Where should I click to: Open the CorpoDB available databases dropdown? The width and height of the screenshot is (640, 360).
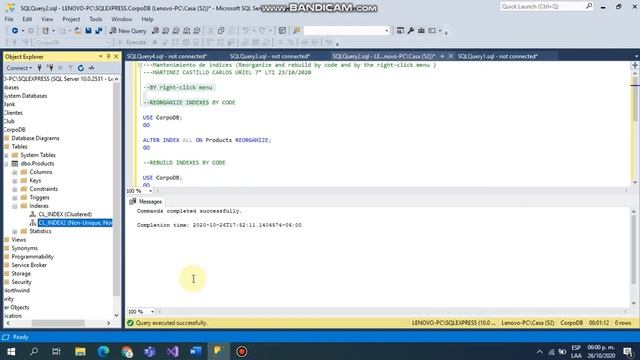click(x=72, y=42)
